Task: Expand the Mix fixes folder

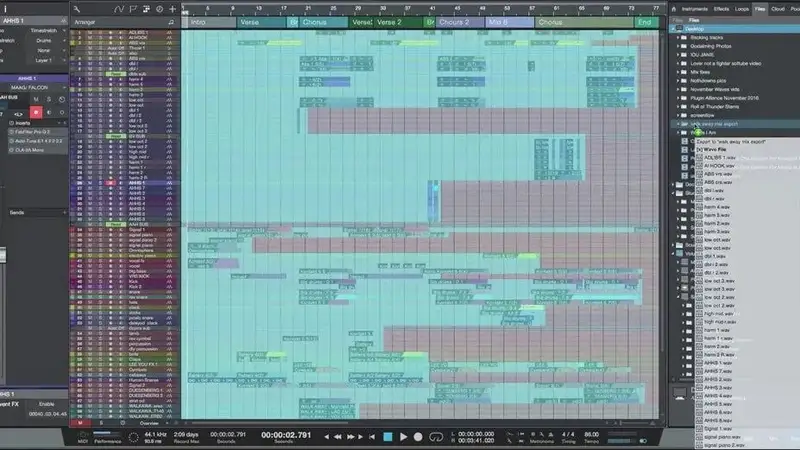Action: tap(678, 70)
